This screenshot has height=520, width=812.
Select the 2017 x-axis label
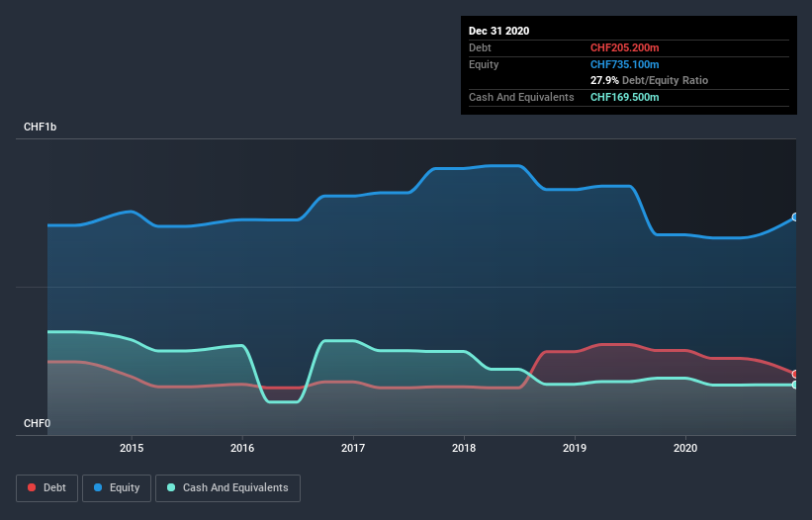tap(353, 448)
